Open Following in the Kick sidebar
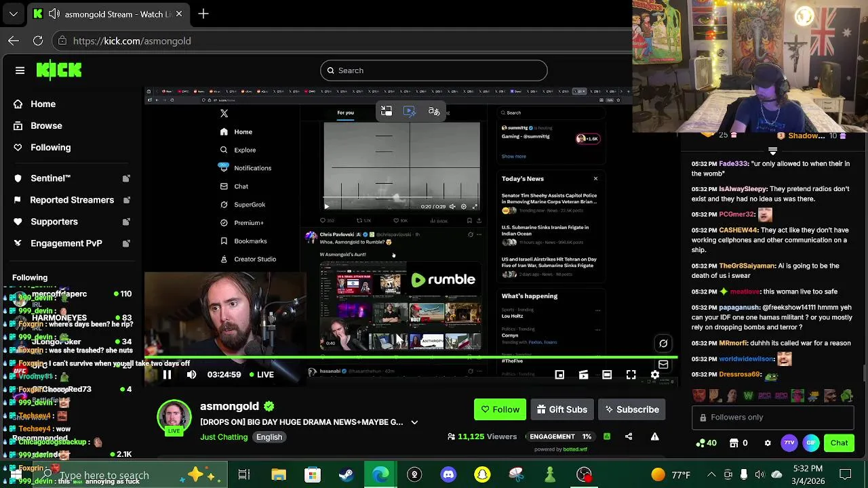 click(x=42, y=147)
